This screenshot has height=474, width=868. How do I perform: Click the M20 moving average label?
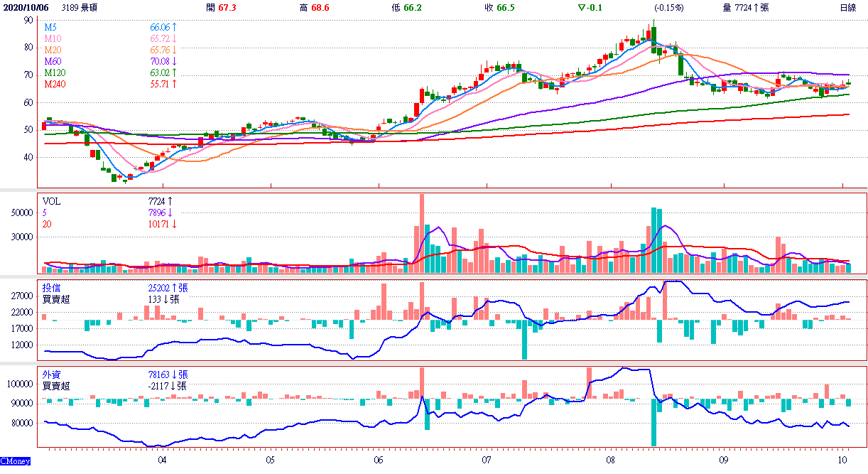click(x=53, y=50)
